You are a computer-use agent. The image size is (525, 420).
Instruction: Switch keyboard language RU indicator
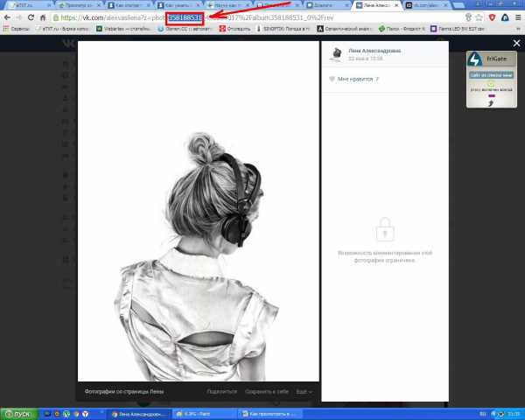pyautogui.click(x=483, y=414)
